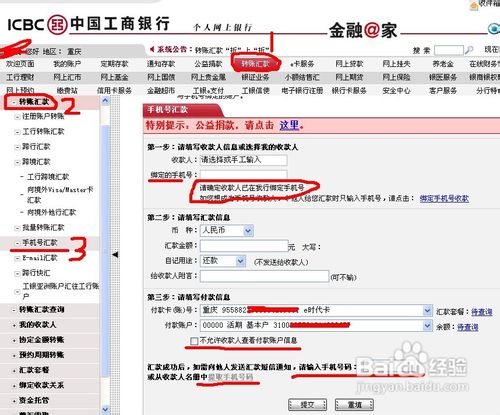
Task: Open the 我的账户 menu
Action: (x=67, y=64)
